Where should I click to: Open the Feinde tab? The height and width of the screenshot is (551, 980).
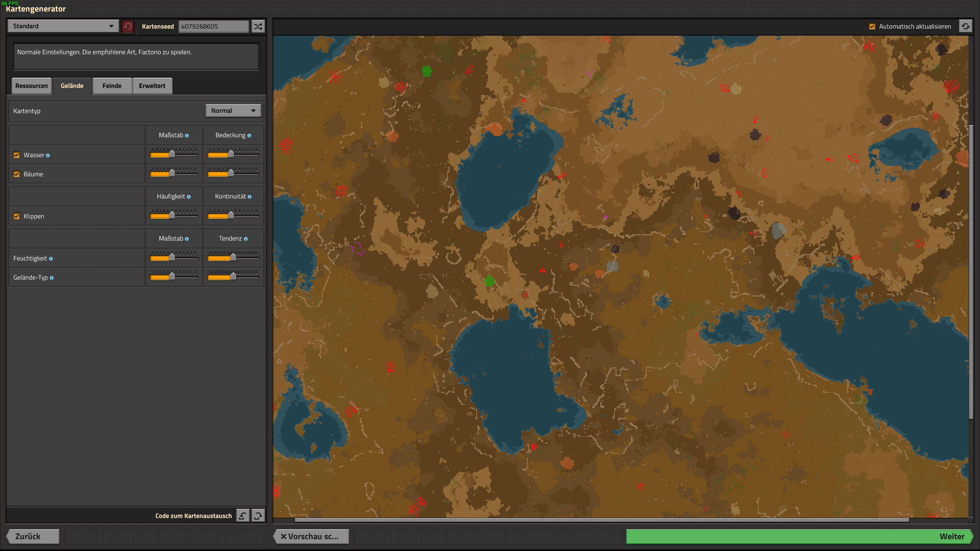[x=112, y=86]
